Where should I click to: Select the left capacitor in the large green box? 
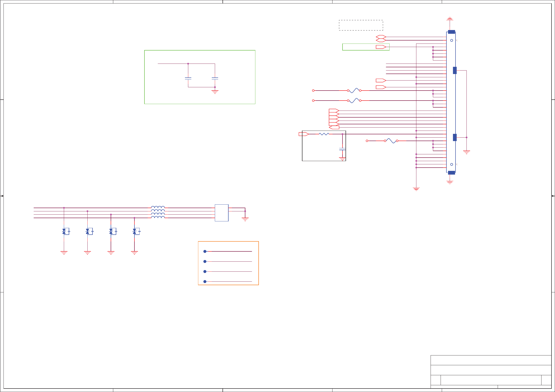(188, 78)
